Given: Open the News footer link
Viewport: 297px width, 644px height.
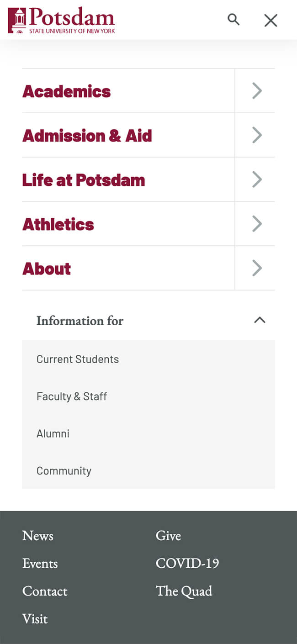Looking at the screenshot, I should pos(38,536).
